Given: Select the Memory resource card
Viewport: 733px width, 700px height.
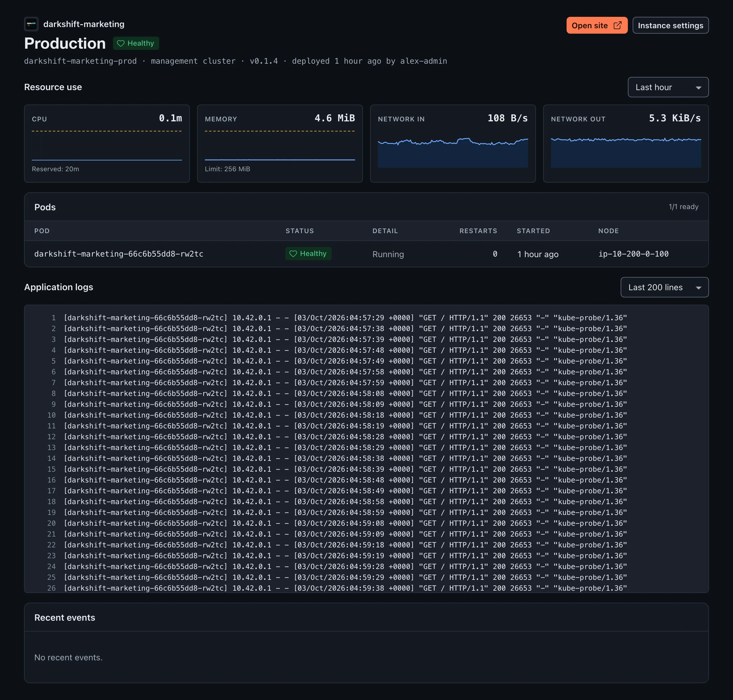Looking at the screenshot, I should pos(280,144).
